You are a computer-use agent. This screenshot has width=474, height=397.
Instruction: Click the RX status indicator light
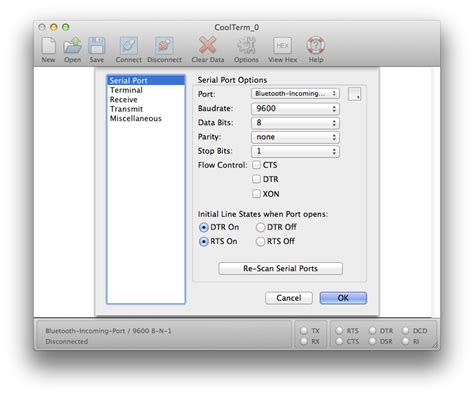click(304, 341)
